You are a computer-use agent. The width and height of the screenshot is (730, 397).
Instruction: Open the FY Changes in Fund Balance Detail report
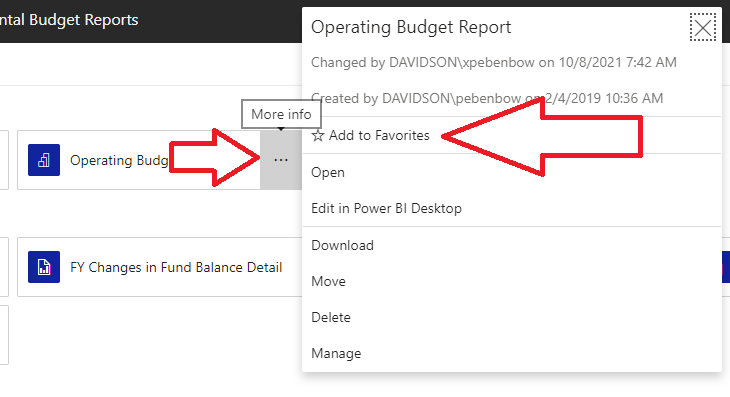[x=176, y=268]
